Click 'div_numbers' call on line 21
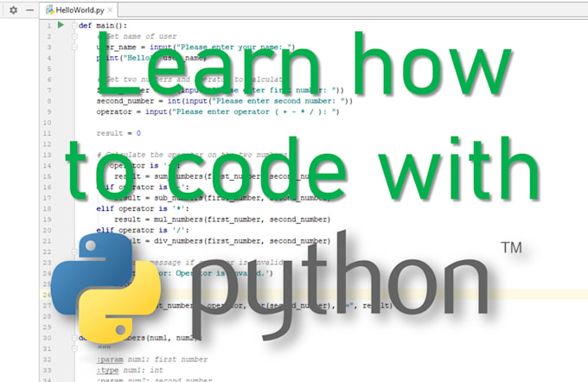 click(178, 241)
